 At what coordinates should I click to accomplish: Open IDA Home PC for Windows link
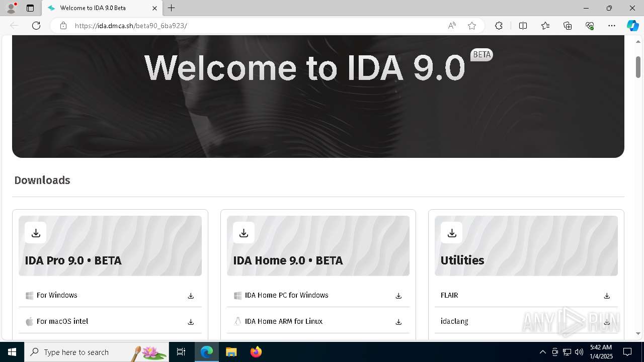tap(286, 295)
